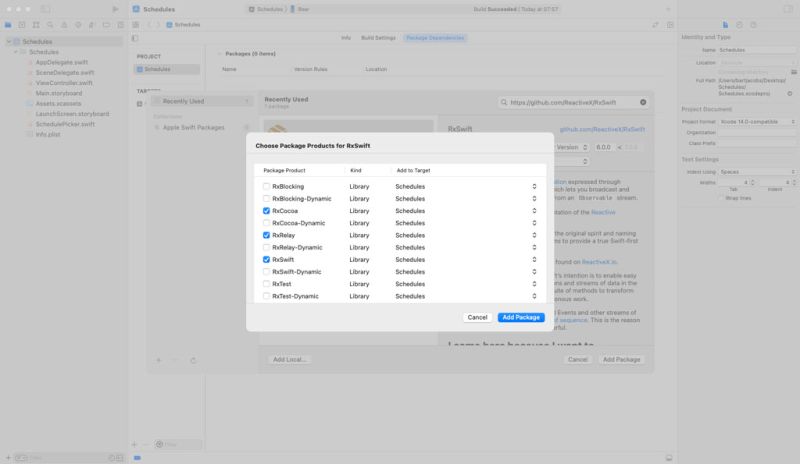
Task: Open target popup for RxRelay row
Action: click(x=534, y=235)
